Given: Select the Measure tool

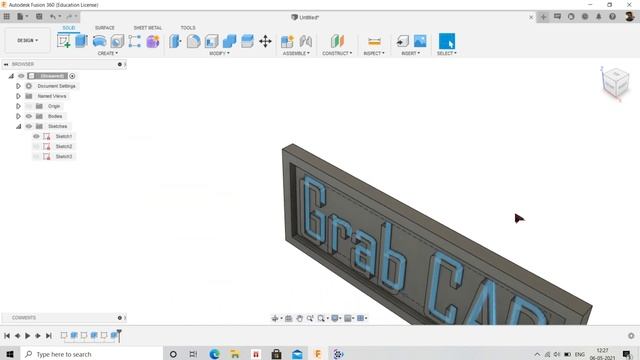Looking at the screenshot, I should pyautogui.click(x=374, y=41).
